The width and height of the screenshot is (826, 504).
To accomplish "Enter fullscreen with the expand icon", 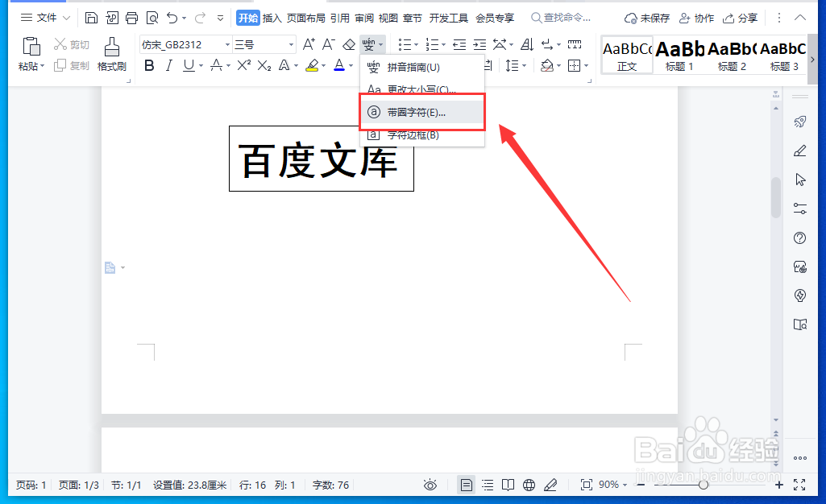I will point(799,485).
